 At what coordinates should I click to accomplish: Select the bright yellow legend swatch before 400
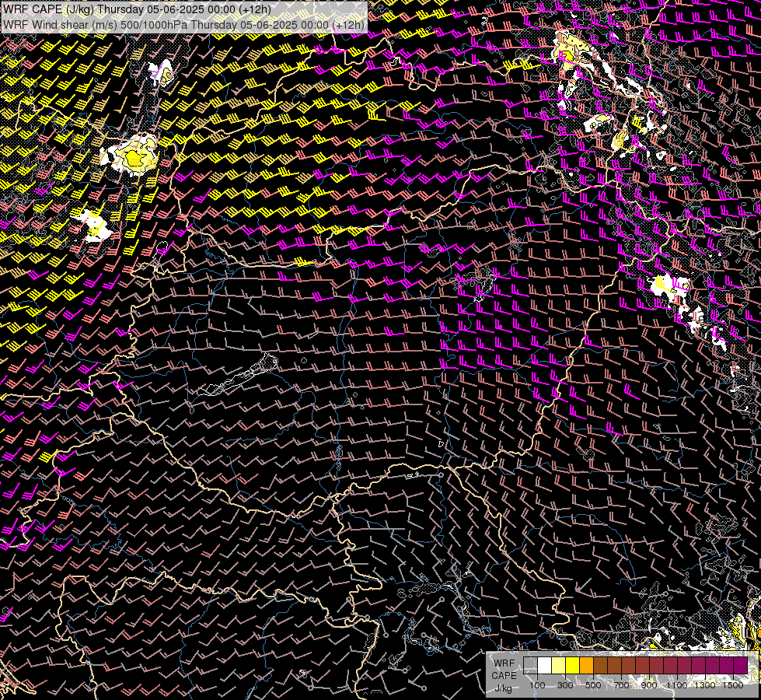pos(573,665)
